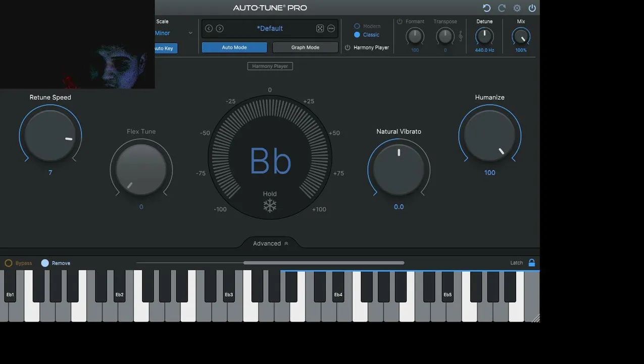This screenshot has width=644, height=364.
Task: Select the Remove keyboard mode radio
Action: 45,263
